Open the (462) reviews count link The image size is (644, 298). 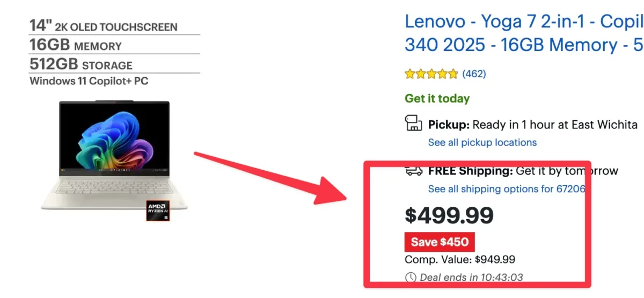coord(474,74)
